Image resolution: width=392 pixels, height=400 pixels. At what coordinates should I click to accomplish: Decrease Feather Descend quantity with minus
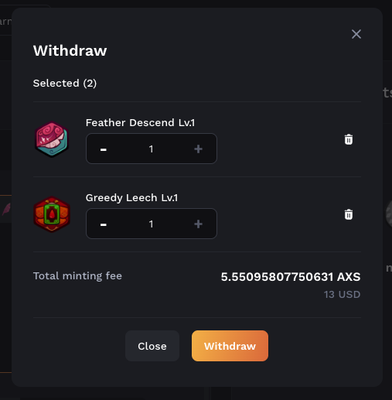coord(103,149)
